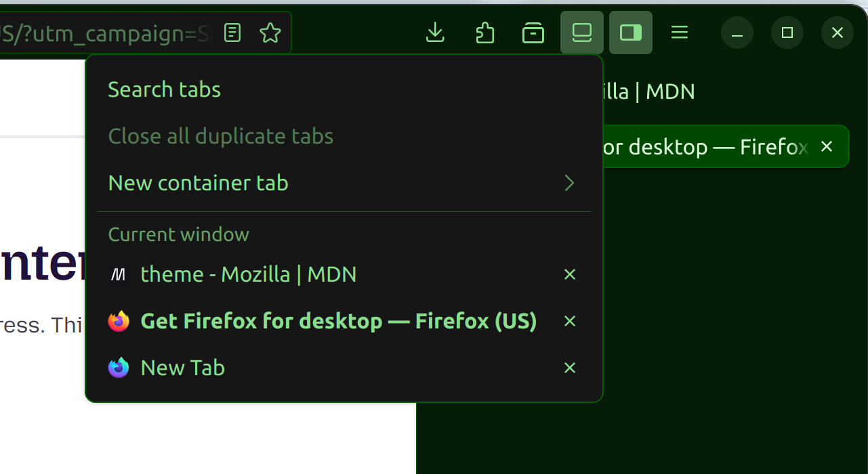This screenshot has width=868, height=474.
Task: Toggle Reader View in the address bar
Action: click(232, 33)
